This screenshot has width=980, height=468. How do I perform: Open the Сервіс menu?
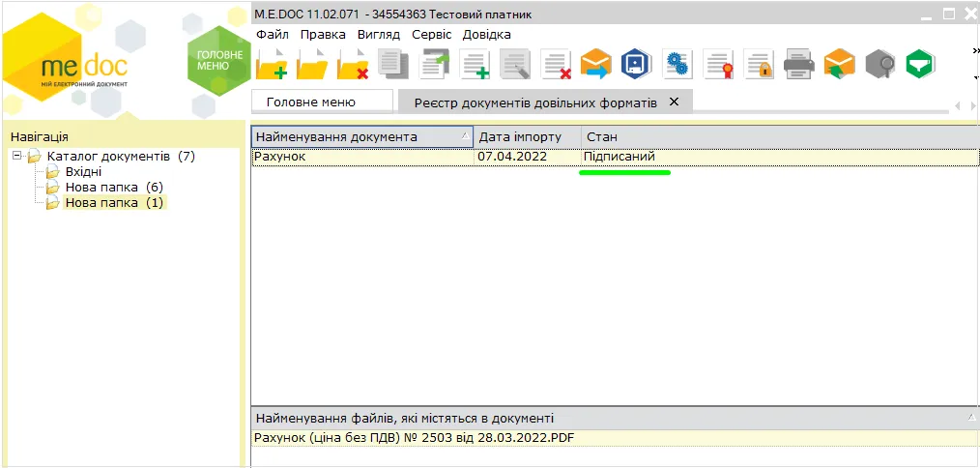point(431,35)
